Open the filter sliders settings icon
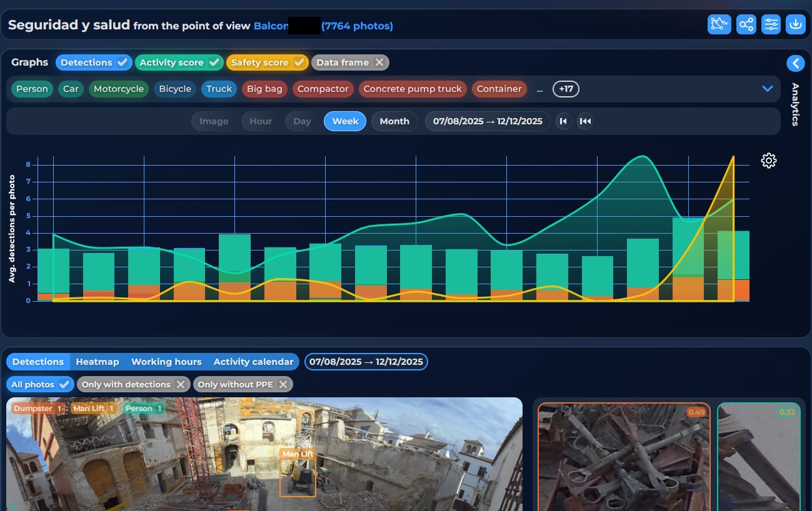 point(771,24)
